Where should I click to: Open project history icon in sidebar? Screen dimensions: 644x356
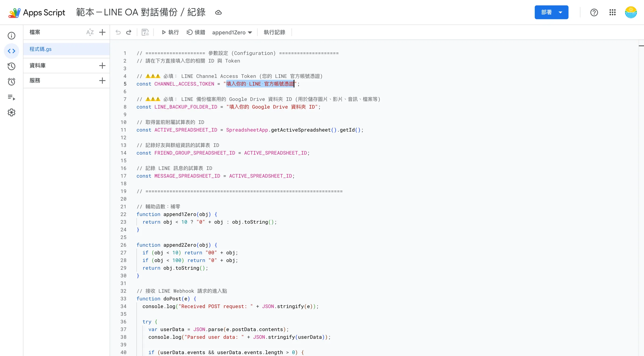(x=11, y=66)
